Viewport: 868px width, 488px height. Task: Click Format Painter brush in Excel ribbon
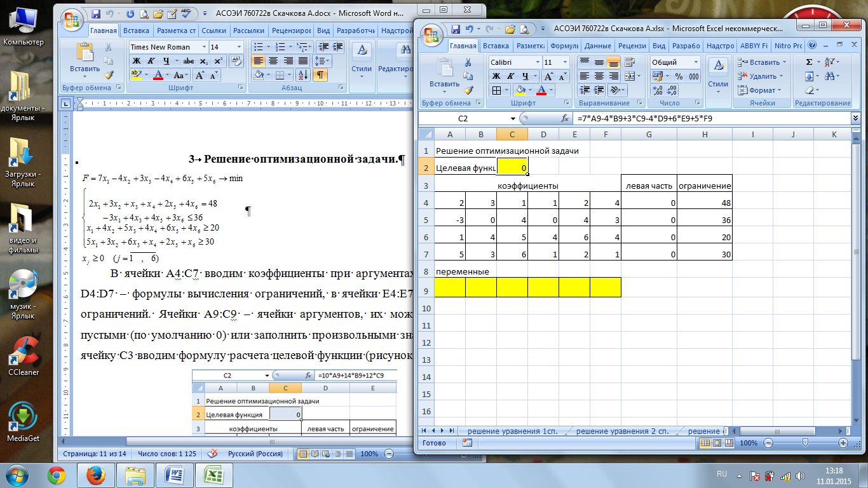[x=468, y=90]
